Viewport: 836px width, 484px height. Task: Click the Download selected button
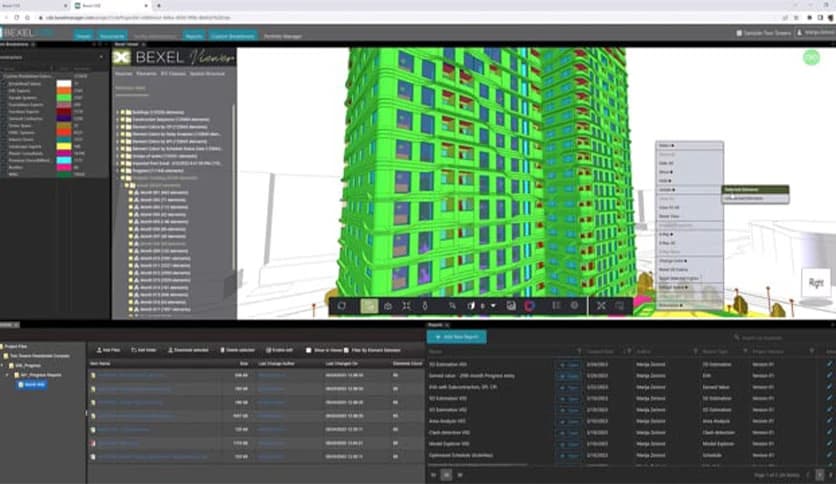[188, 350]
